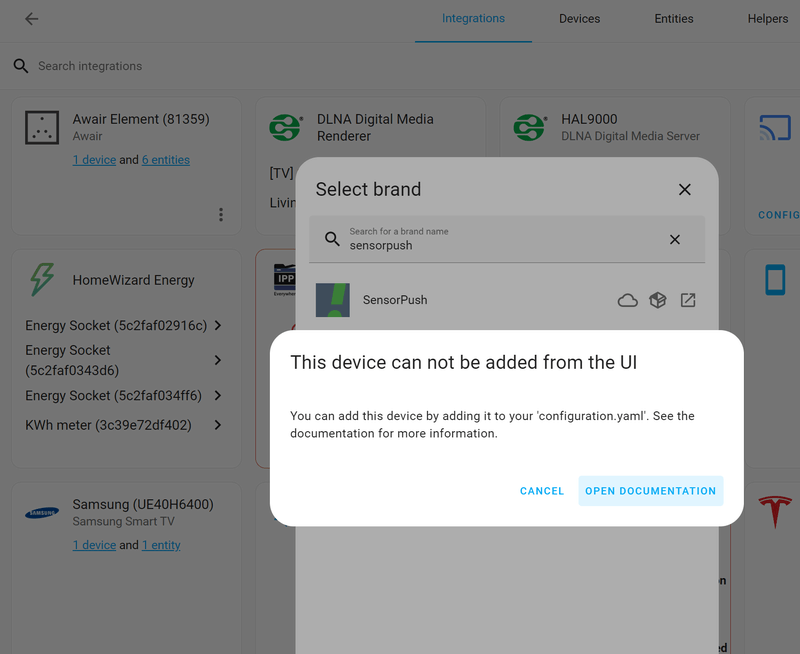Click Open Documentation button
Screen dimensions: 800x654
coord(651,491)
